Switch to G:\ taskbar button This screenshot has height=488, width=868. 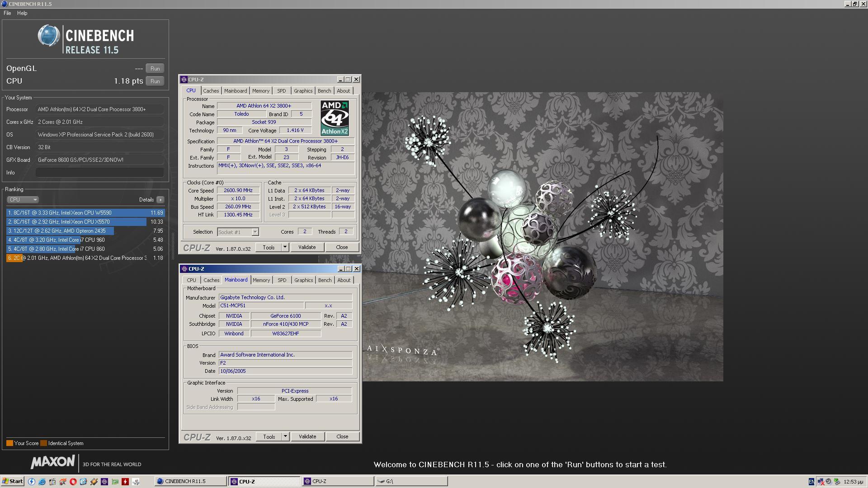coord(411,481)
